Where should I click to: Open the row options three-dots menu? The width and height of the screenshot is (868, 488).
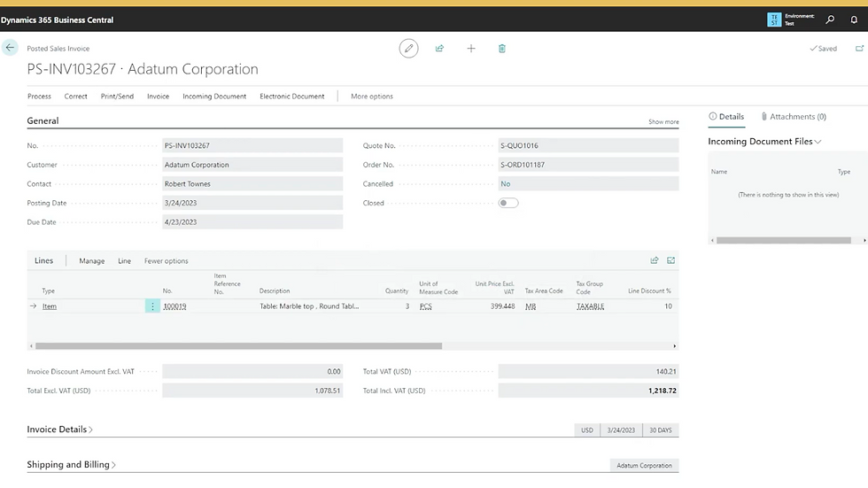point(152,306)
